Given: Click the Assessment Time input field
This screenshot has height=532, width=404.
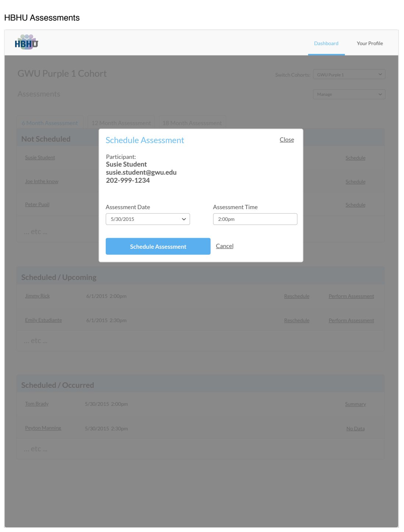Looking at the screenshot, I should tap(255, 219).
